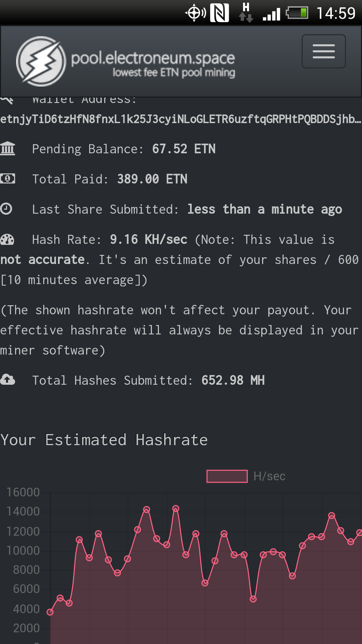
Task: Tap the pool.electroneum.space site title
Action: click(153, 58)
